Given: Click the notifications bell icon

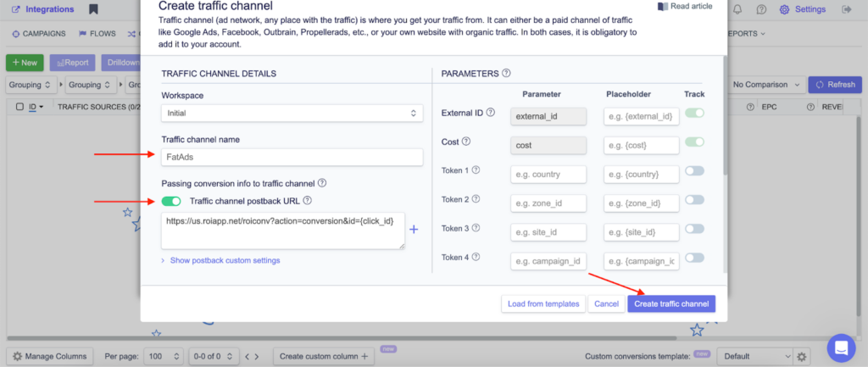Looking at the screenshot, I should [x=737, y=9].
